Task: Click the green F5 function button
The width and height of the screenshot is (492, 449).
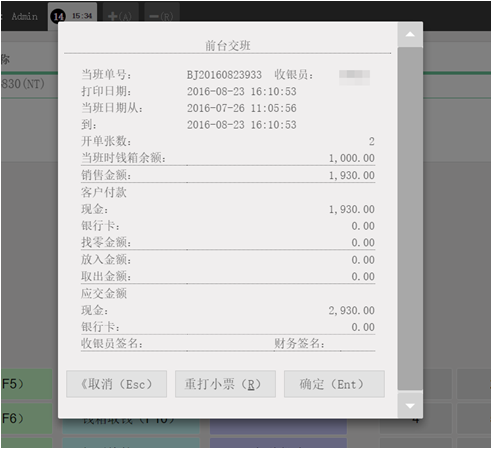Action: point(27,384)
